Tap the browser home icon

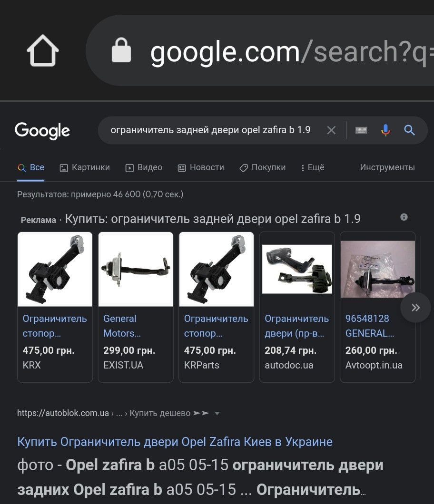(x=43, y=50)
